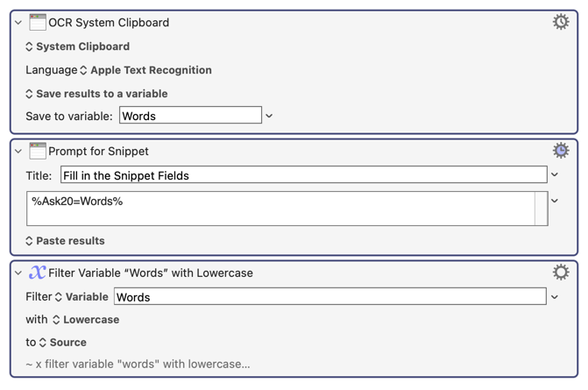Open the System Clipboard source popup
Screen dimensions: 588x390
point(78,46)
